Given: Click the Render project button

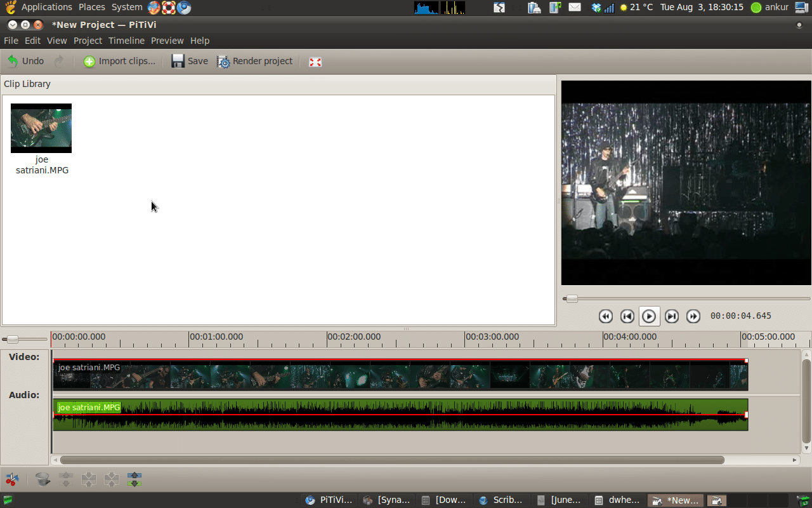Looking at the screenshot, I should tap(255, 62).
